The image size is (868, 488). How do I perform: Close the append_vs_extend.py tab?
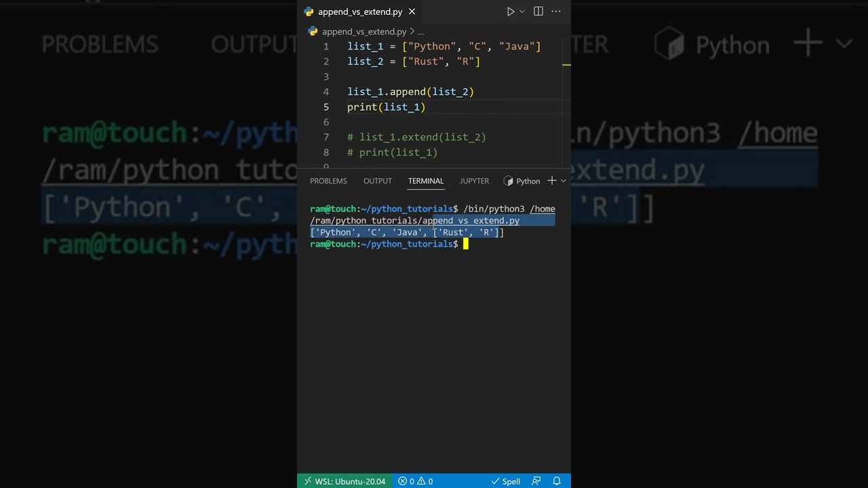412,12
